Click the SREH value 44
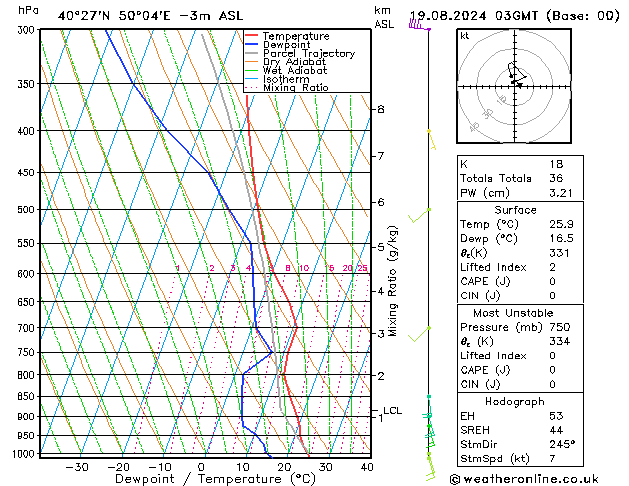The width and height of the screenshot is (629, 486). (556, 430)
